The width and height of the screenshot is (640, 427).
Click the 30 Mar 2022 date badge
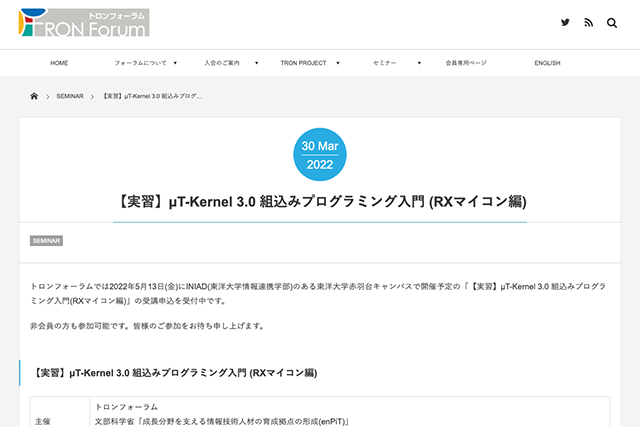pos(320,155)
